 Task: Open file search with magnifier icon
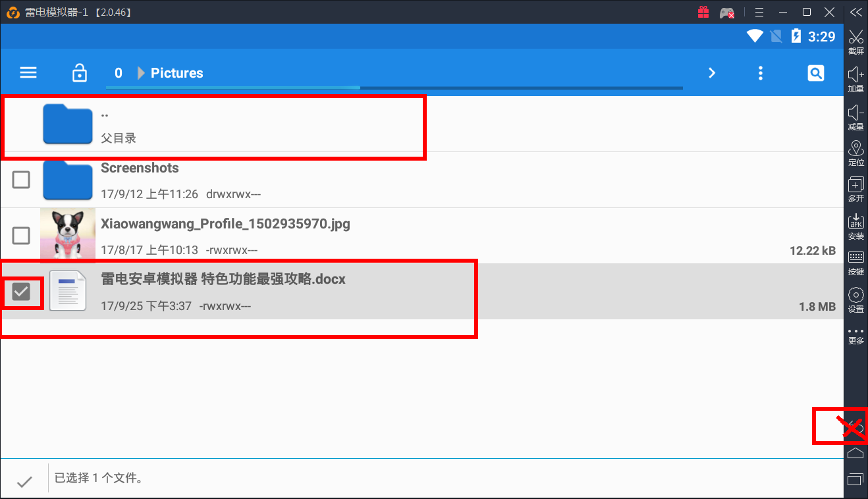tap(816, 73)
